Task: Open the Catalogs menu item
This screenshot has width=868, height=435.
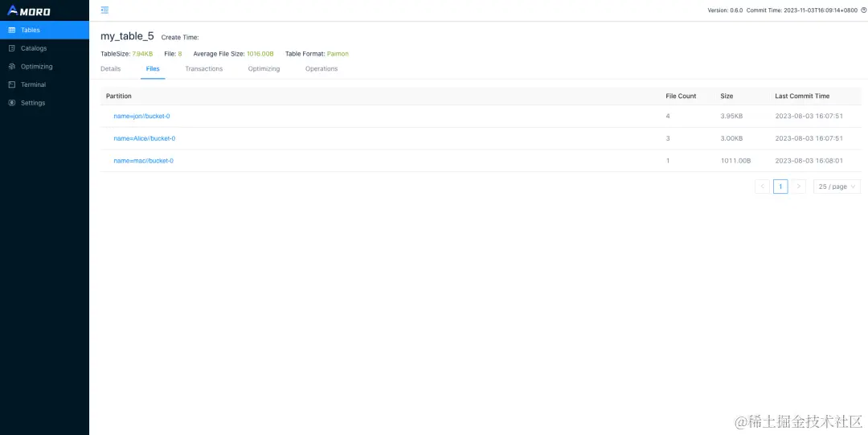Action: pos(44,48)
